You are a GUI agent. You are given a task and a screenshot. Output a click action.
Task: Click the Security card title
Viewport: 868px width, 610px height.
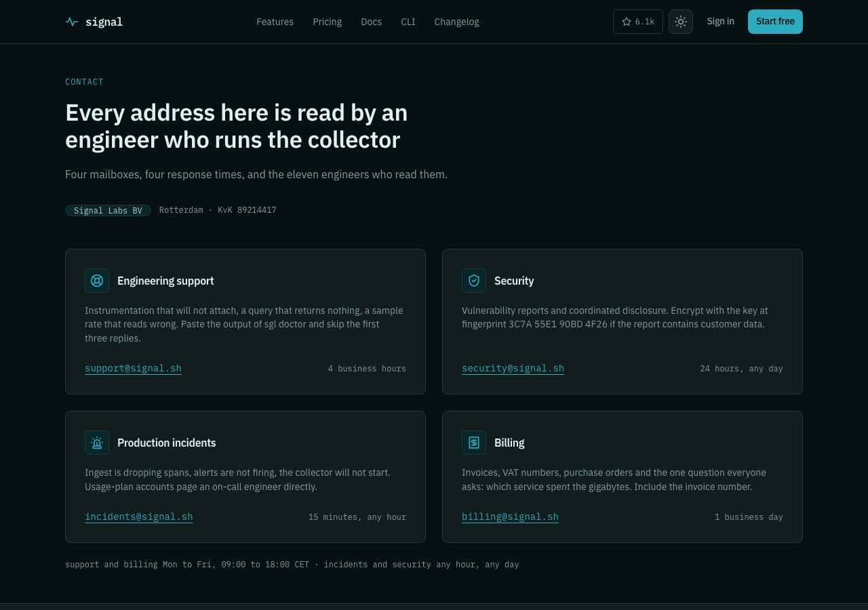[x=514, y=281]
